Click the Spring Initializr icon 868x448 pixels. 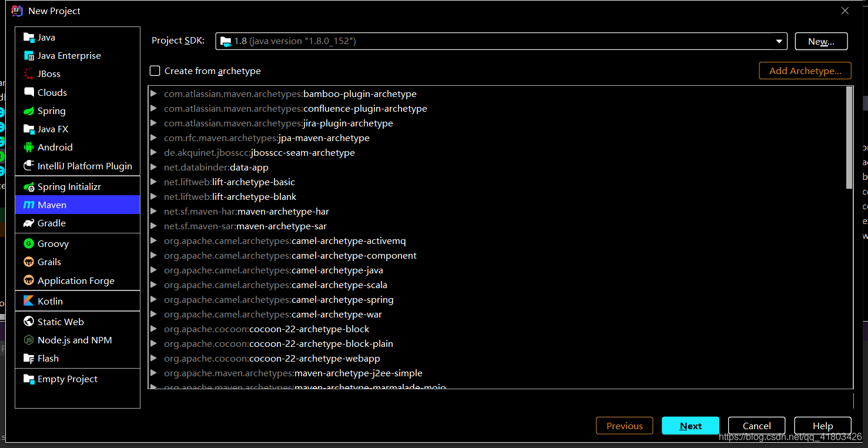pos(29,187)
